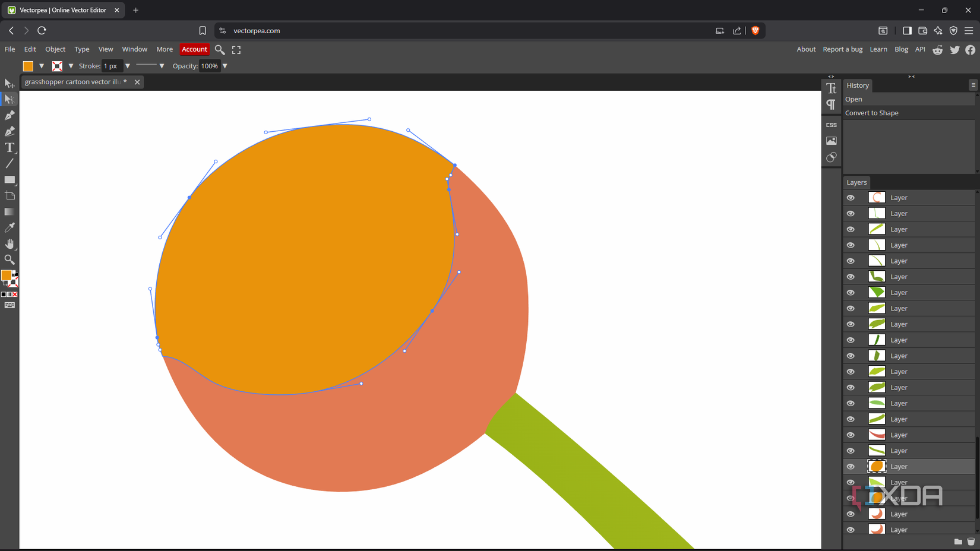980x551 pixels.
Task: Open the File menu
Action: point(10,49)
